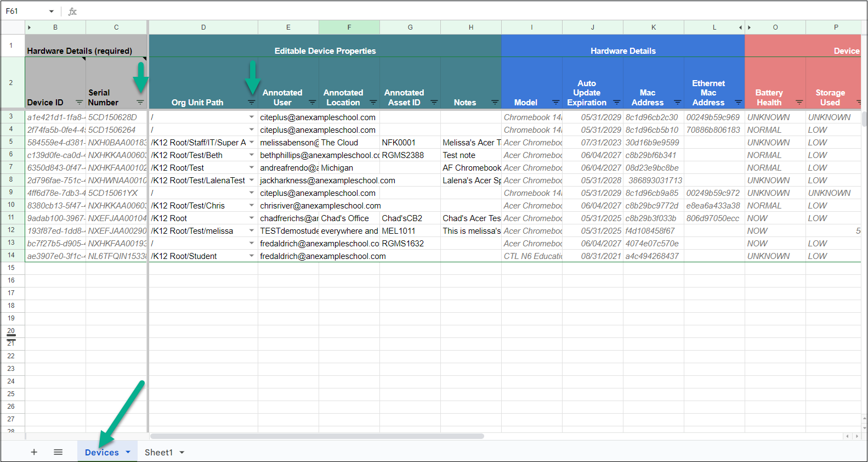Screen dimensions: 868x462
Task: Open Name box dropdown arrow
Action: point(52,11)
